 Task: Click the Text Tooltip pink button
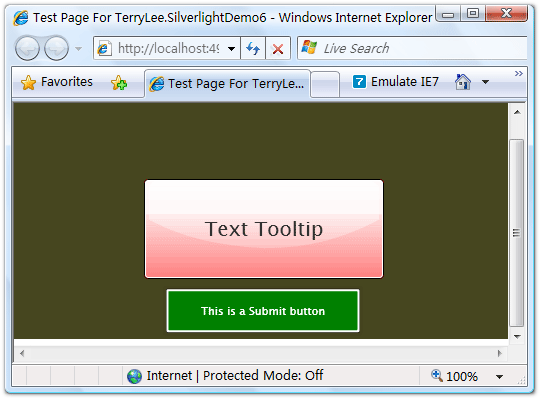coord(264,229)
